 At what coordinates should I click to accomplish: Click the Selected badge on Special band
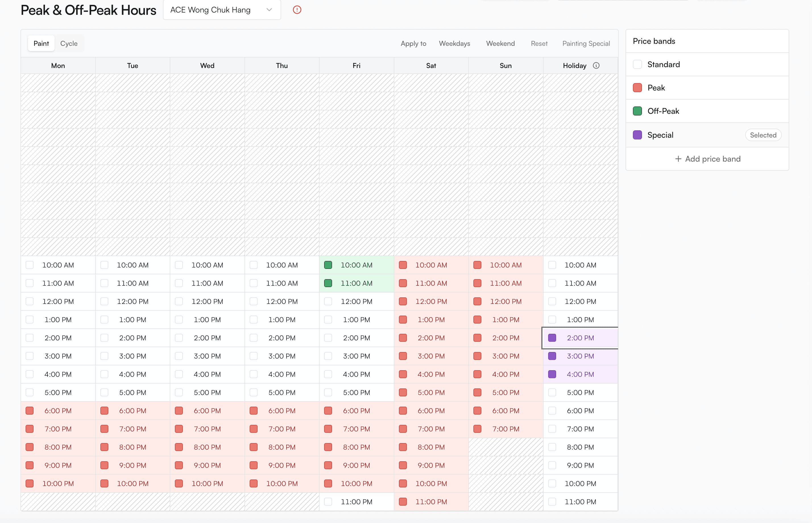(763, 135)
